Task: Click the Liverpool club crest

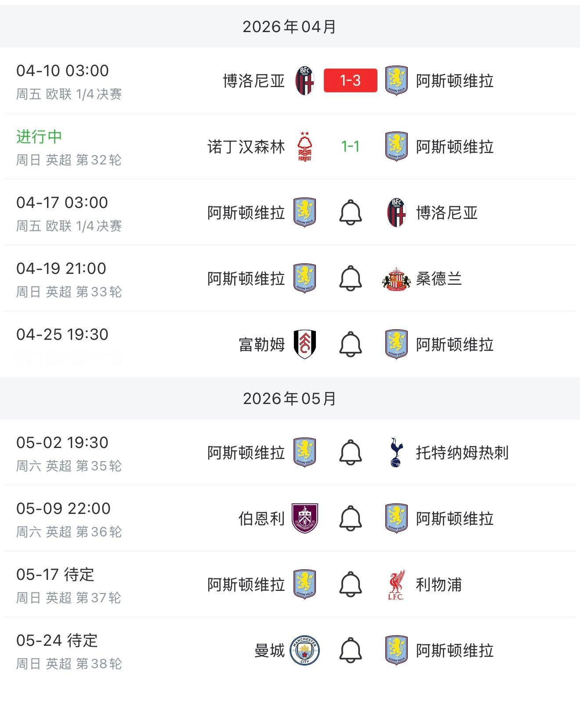Action: pos(396,584)
